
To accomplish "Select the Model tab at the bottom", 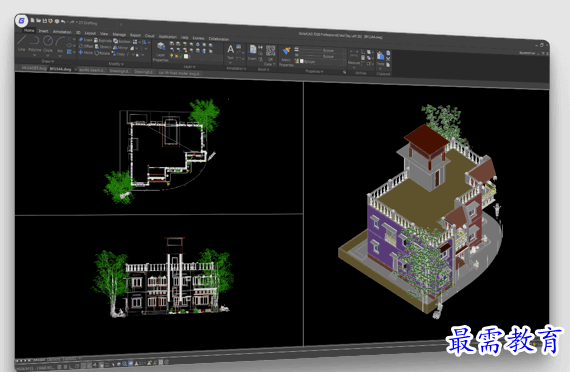I will pos(39,360).
